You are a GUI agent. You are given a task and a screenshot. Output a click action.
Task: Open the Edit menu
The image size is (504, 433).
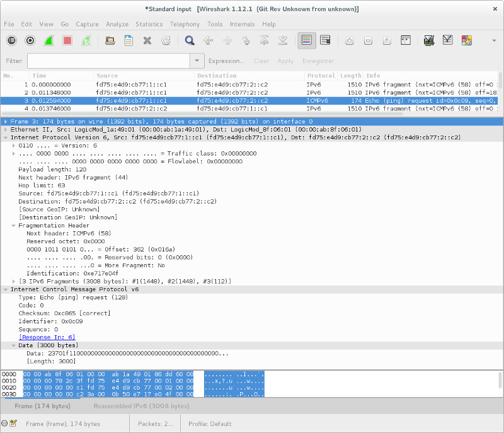click(26, 24)
